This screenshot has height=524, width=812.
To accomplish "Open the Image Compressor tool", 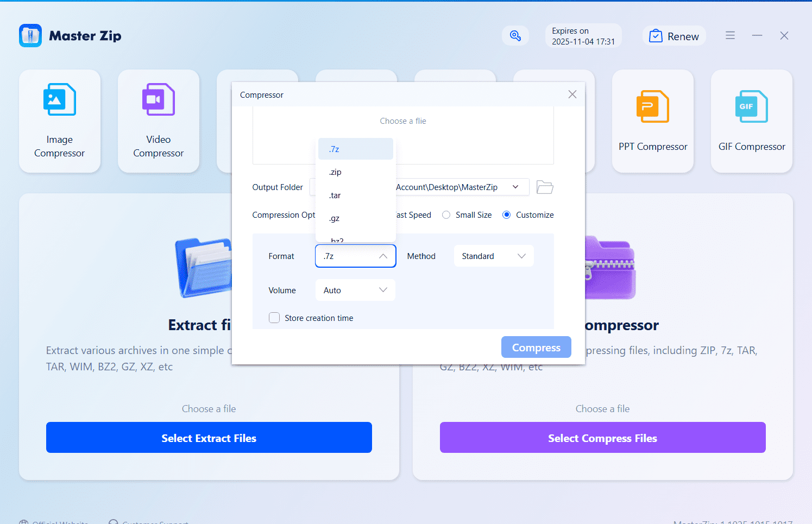I will click(x=60, y=121).
